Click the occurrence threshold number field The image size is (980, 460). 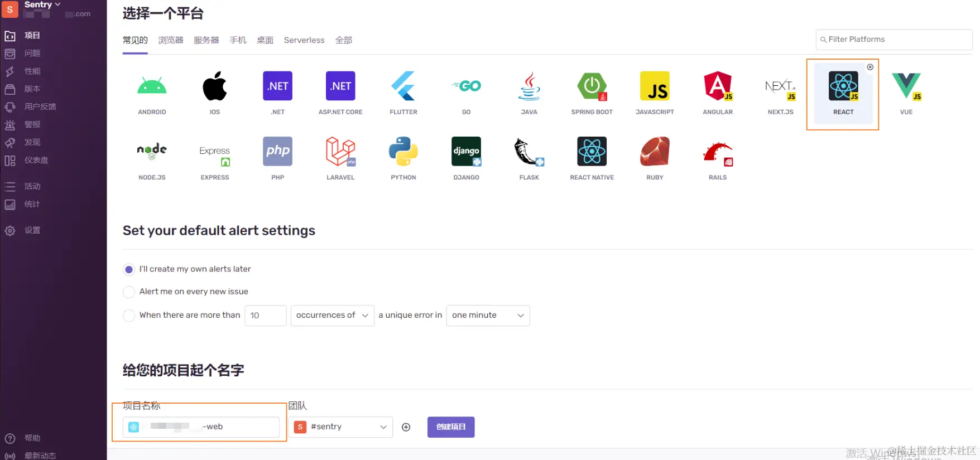(x=266, y=316)
